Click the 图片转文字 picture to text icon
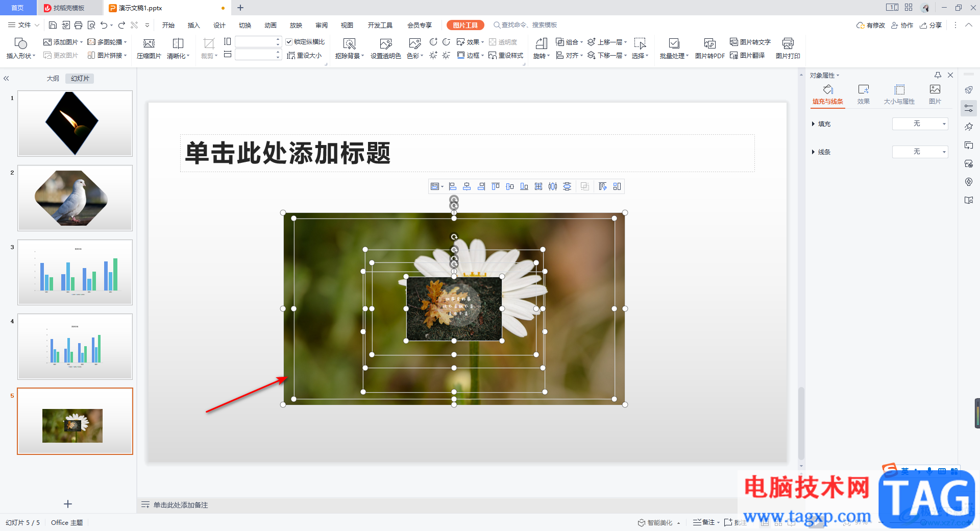The image size is (980, 531). [750, 42]
